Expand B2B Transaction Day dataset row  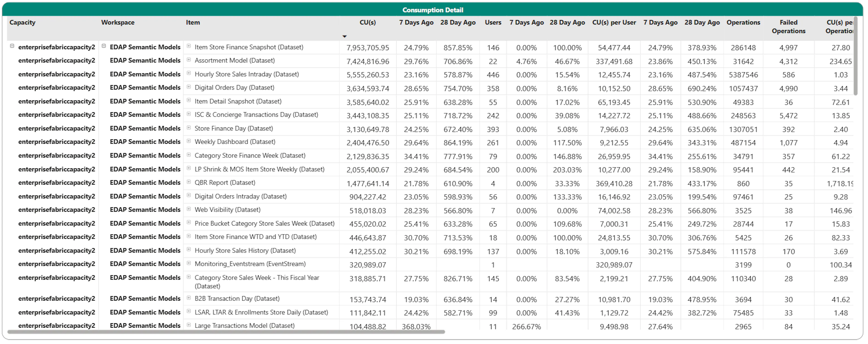(x=189, y=298)
